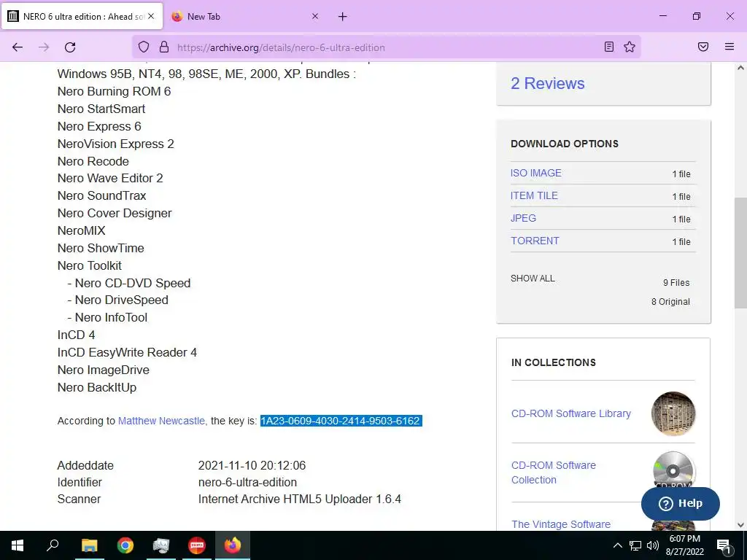Open The Vintage Software collection link

(x=561, y=524)
